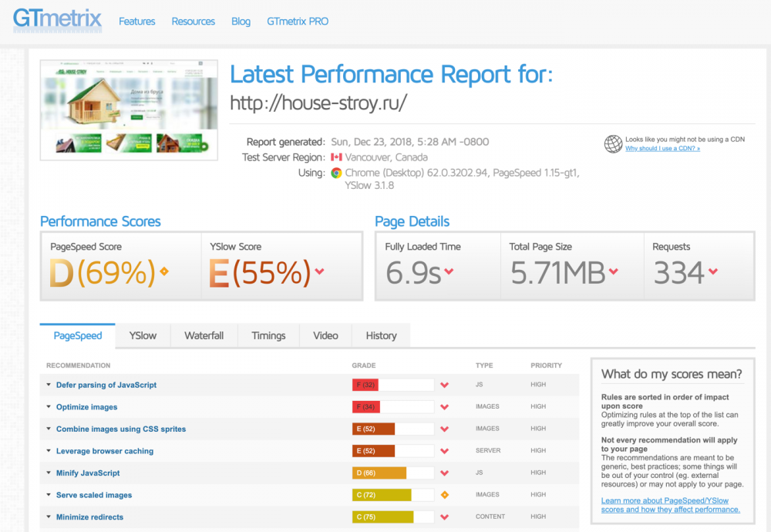Click the GRADE column header

(364, 365)
